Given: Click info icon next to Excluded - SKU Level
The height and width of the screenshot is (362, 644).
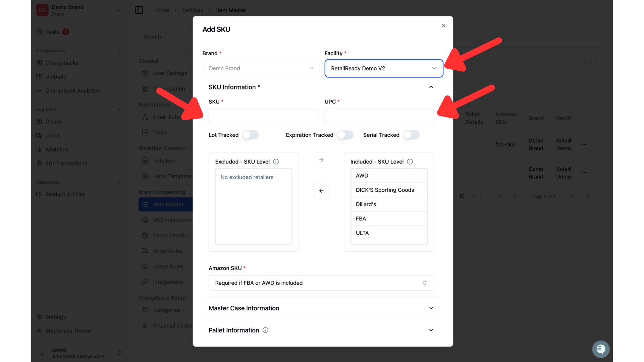Looking at the screenshot, I should [276, 162].
